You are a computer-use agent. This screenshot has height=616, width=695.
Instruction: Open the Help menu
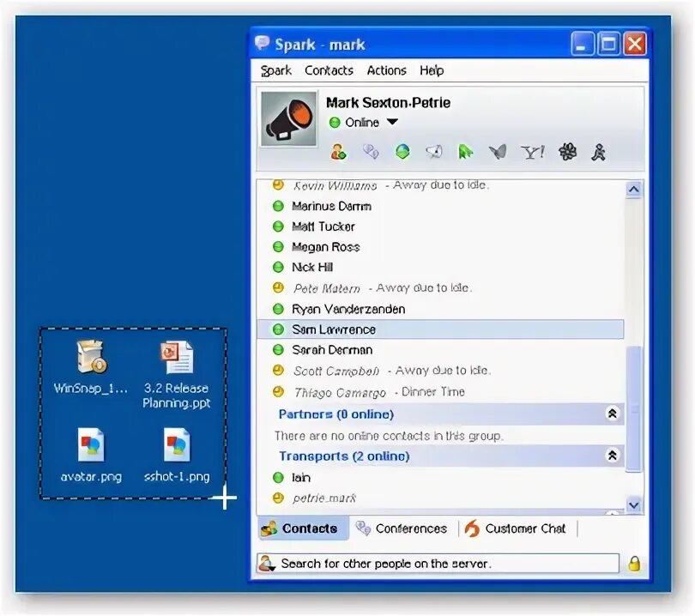(432, 70)
